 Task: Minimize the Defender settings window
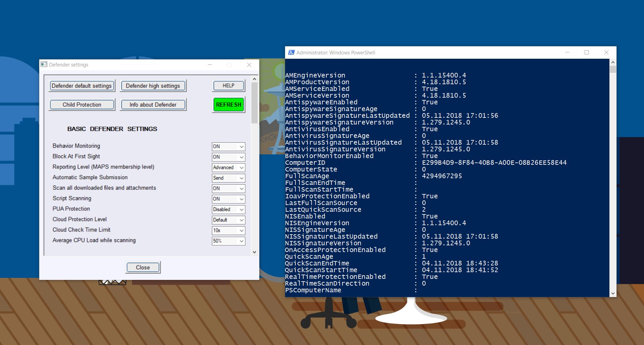point(210,65)
